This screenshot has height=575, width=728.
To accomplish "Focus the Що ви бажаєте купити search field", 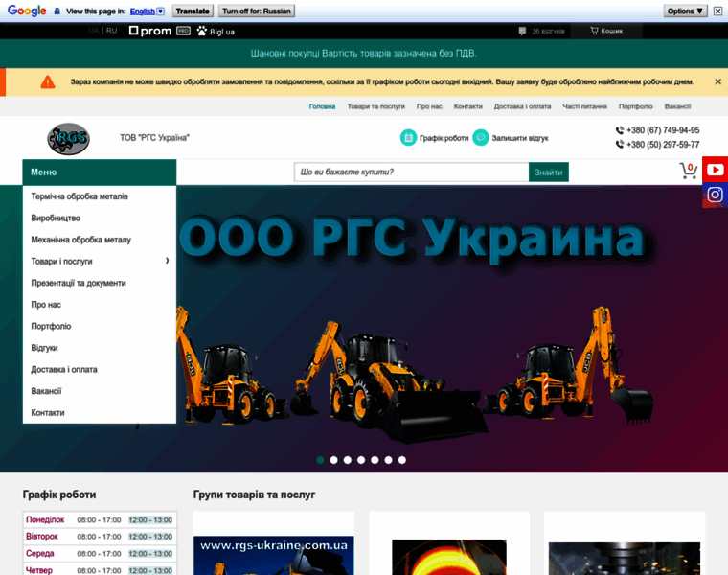I will [x=411, y=172].
